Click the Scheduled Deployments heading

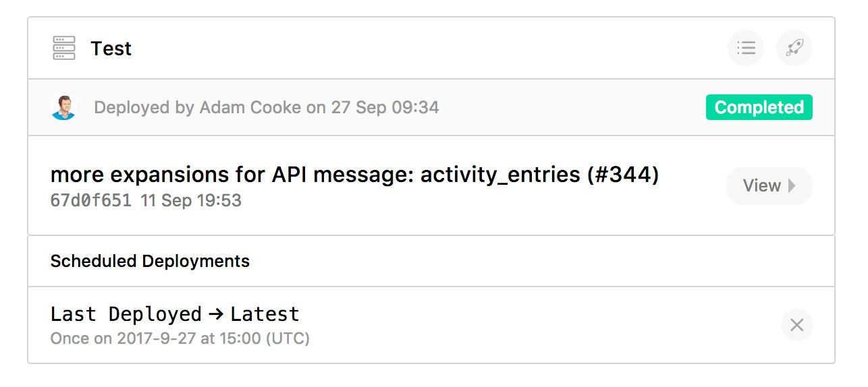pos(150,262)
